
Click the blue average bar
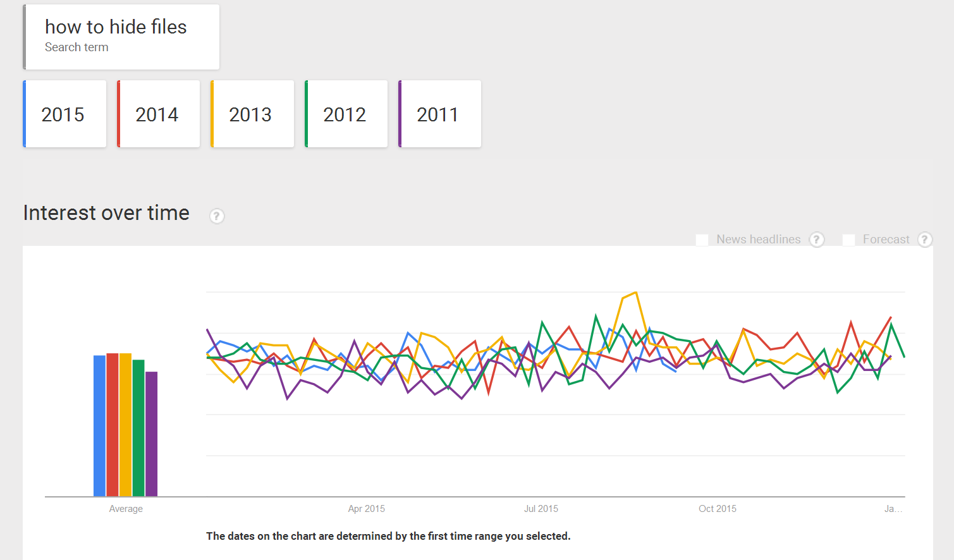[99, 425]
